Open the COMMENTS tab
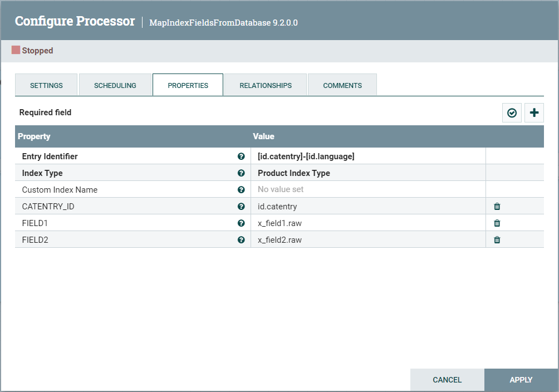 point(342,85)
